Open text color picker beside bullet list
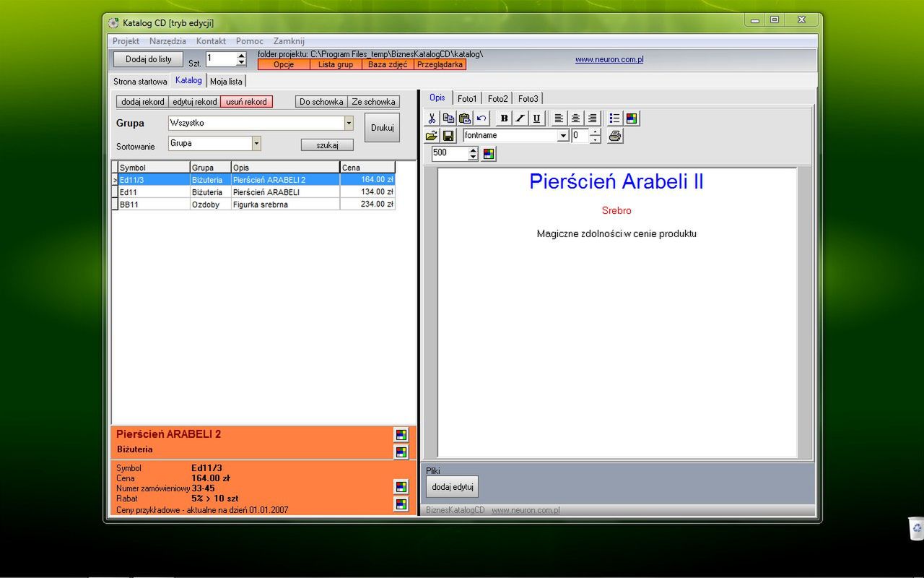Screen dimensions: 924x578 pos(632,118)
